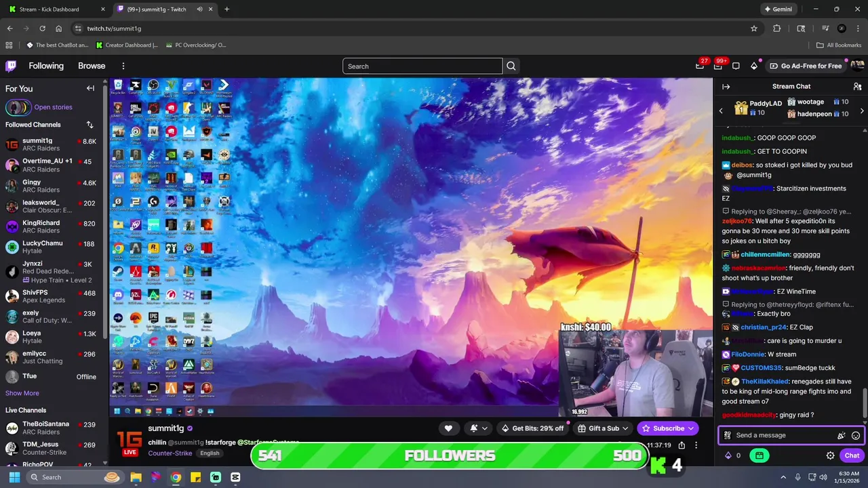Show next gift leaderboard entries
The width and height of the screenshot is (868, 488).
pos(862,110)
